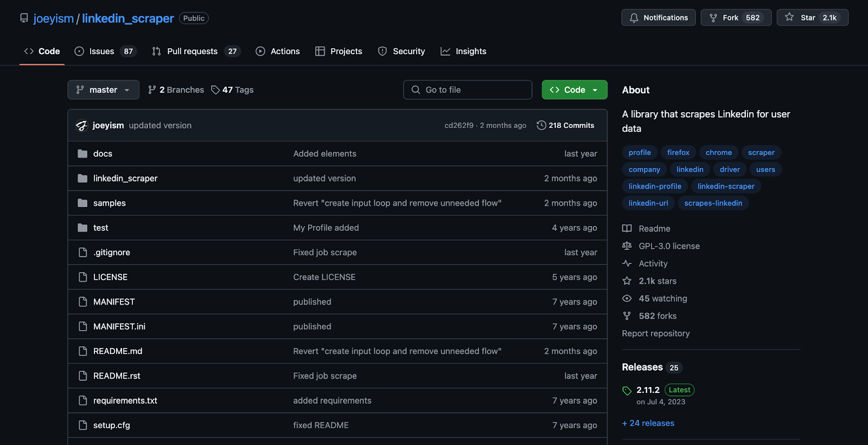This screenshot has width=868, height=445.
Task: Click the stars icon in About sidebar
Action: click(627, 281)
